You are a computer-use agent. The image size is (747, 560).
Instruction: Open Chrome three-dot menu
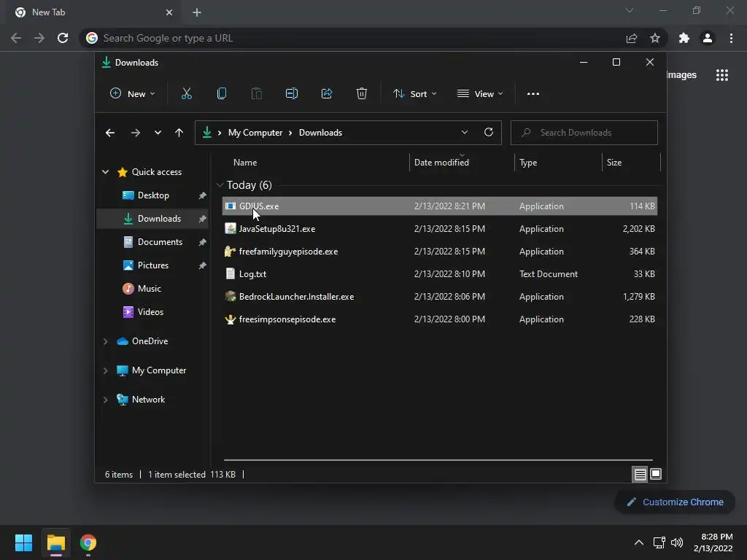point(731,38)
